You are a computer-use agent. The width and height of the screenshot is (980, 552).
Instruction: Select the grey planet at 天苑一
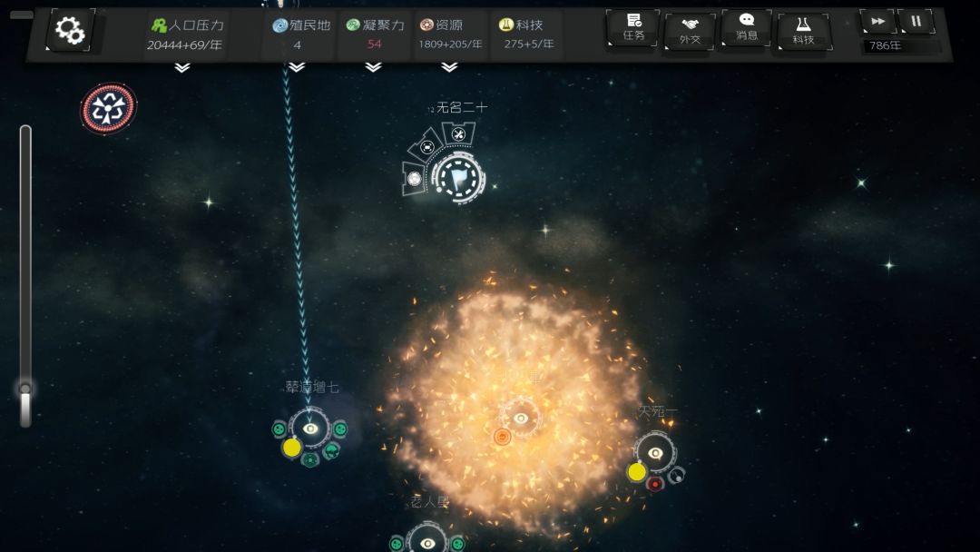pyautogui.click(x=676, y=476)
